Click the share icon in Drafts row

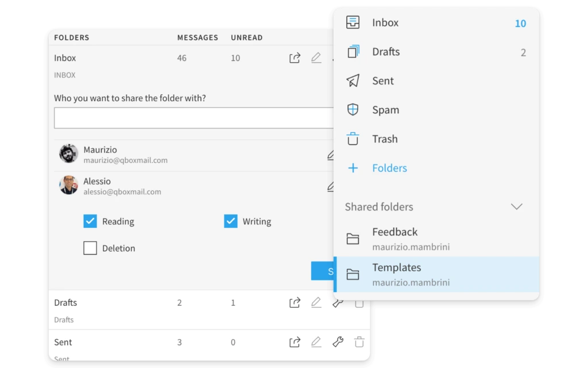(295, 302)
